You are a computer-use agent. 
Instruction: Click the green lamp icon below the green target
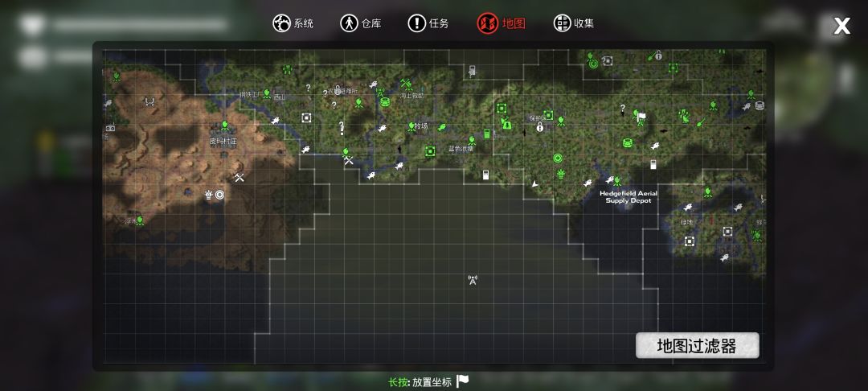pos(561,174)
